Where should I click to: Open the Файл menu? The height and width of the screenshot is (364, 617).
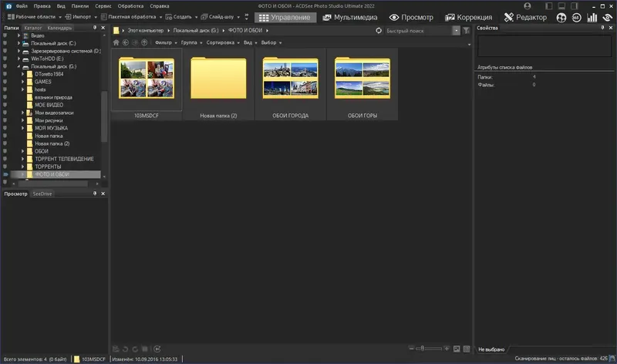[x=22, y=6]
